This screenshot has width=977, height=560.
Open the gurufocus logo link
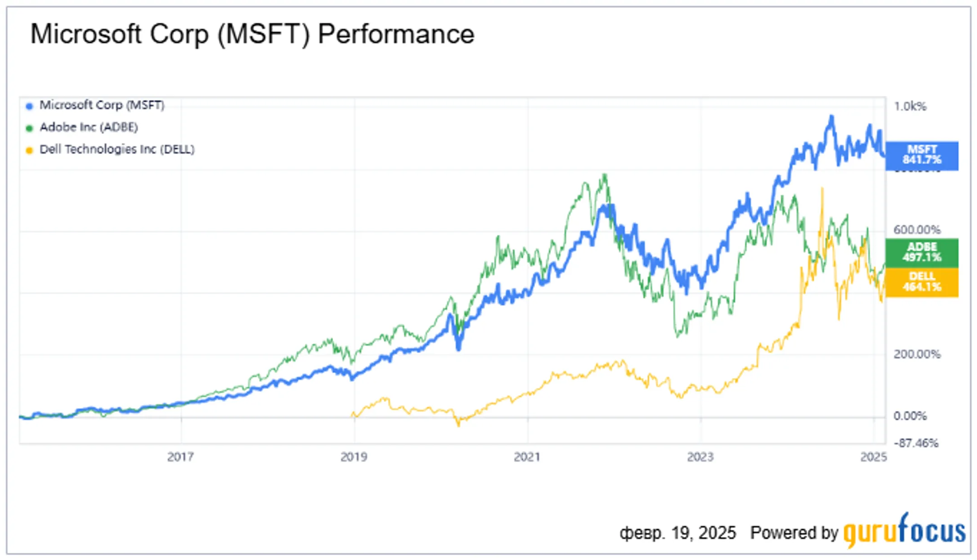[904, 531]
